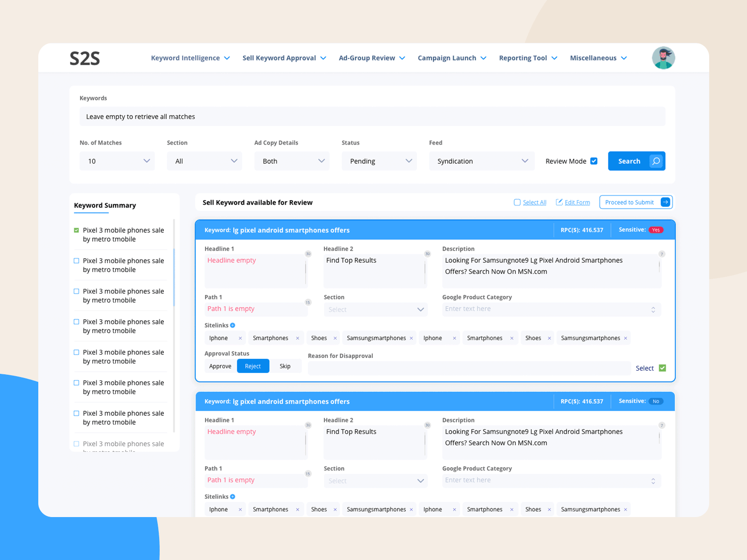Image resolution: width=747 pixels, height=560 pixels.
Task: Check the Select All checkbox
Action: coord(517,202)
